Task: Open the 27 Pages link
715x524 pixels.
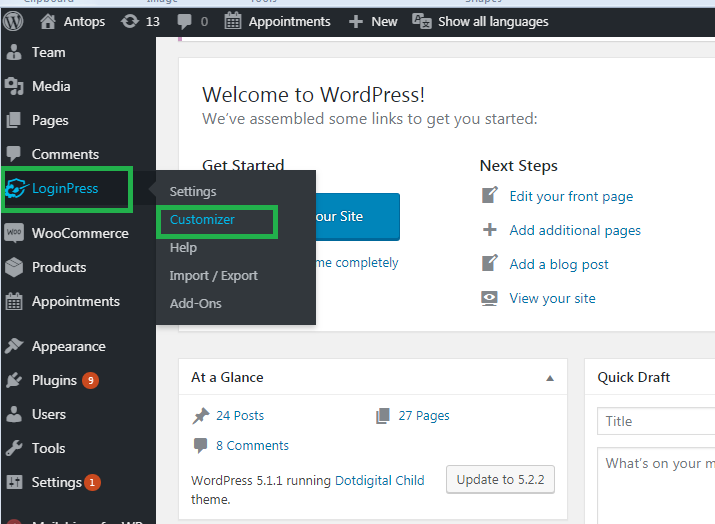Action: click(x=424, y=415)
